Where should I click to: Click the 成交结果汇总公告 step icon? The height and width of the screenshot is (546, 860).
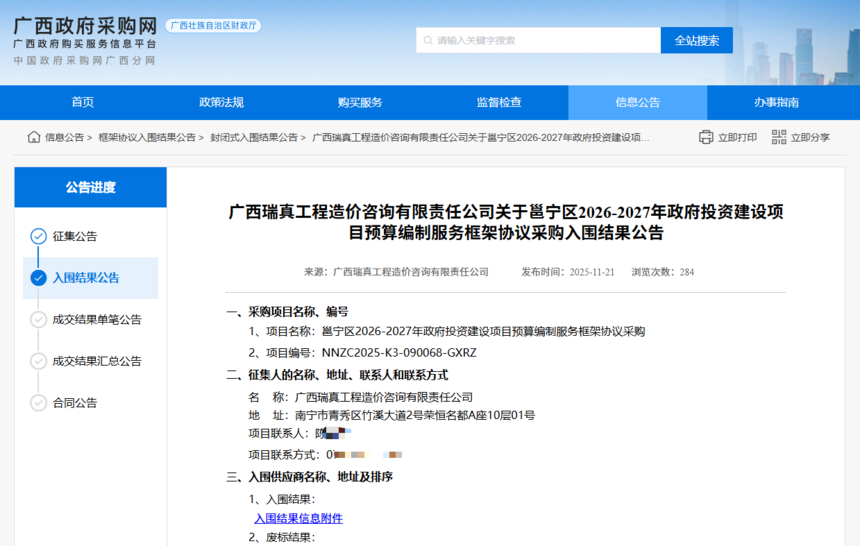(38, 361)
